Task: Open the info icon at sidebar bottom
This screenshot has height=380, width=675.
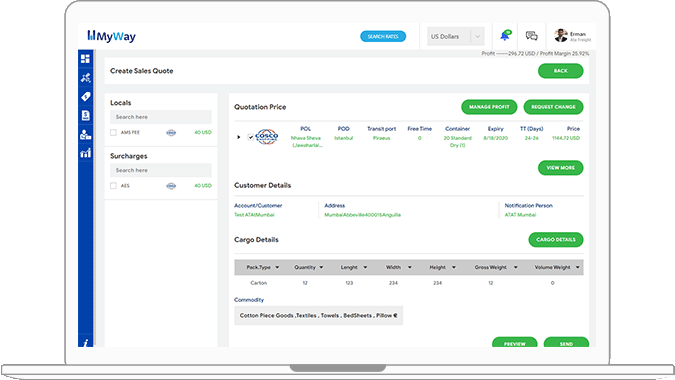Action: pyautogui.click(x=86, y=343)
